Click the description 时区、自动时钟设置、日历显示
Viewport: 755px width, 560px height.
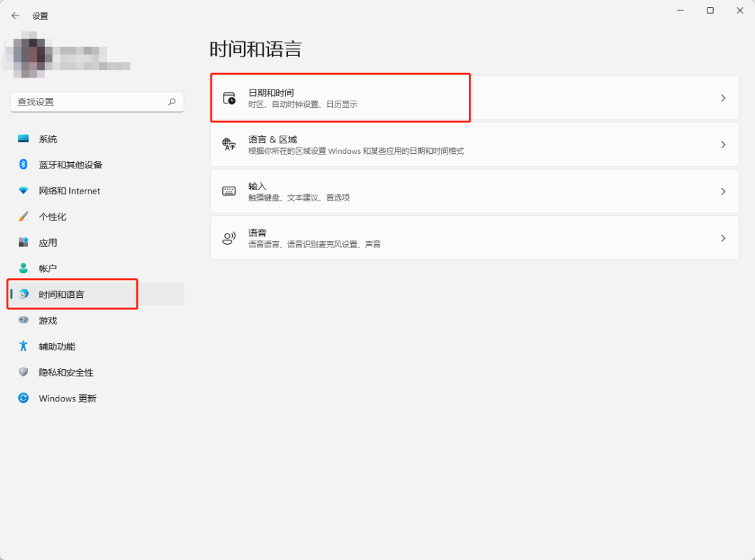coord(303,104)
